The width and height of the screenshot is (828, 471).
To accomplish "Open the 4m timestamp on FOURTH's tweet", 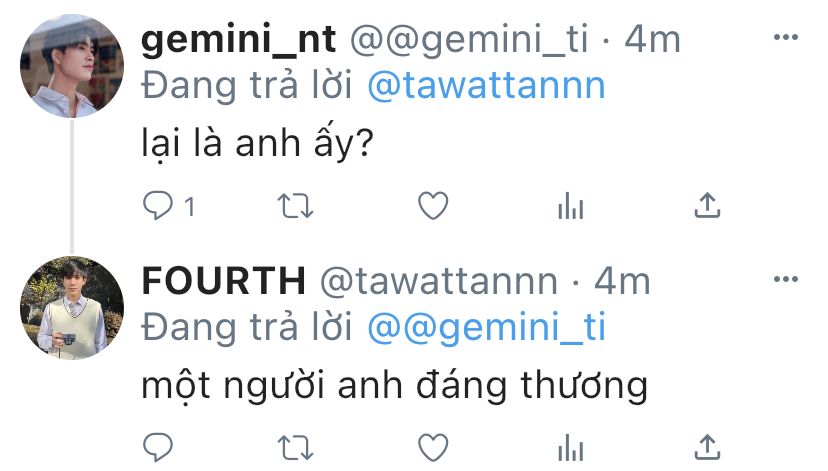I will [622, 281].
